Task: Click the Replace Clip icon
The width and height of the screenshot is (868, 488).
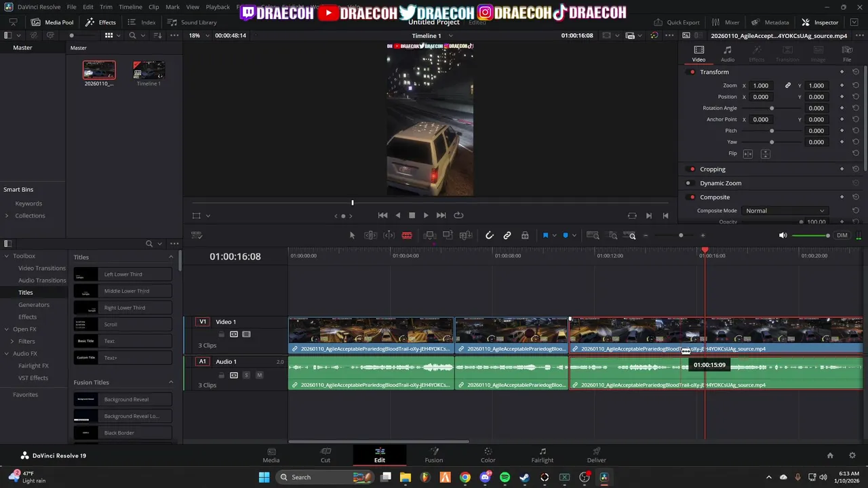Action: click(466, 235)
